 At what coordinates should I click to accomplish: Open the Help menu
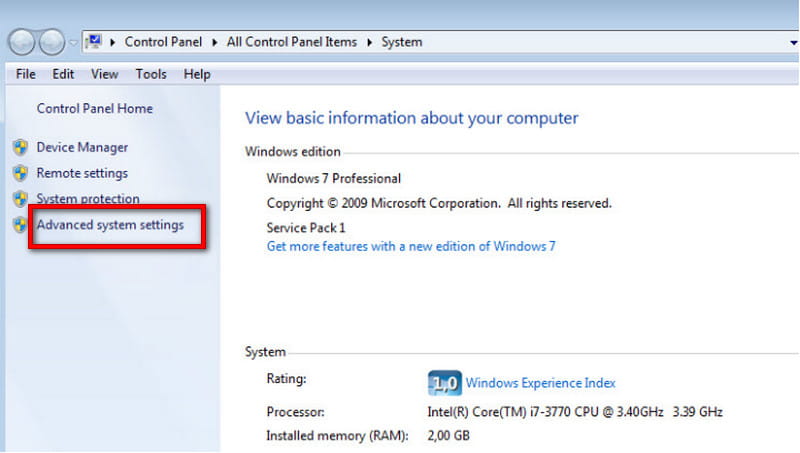197,74
